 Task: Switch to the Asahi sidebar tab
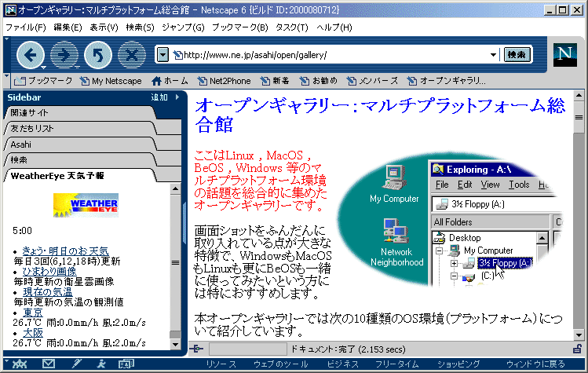coord(81,144)
